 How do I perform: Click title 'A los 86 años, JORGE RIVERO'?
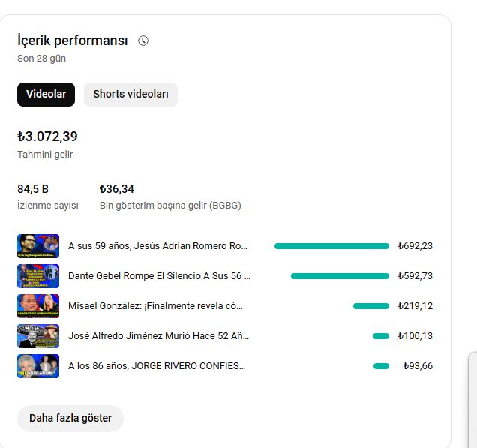157,366
